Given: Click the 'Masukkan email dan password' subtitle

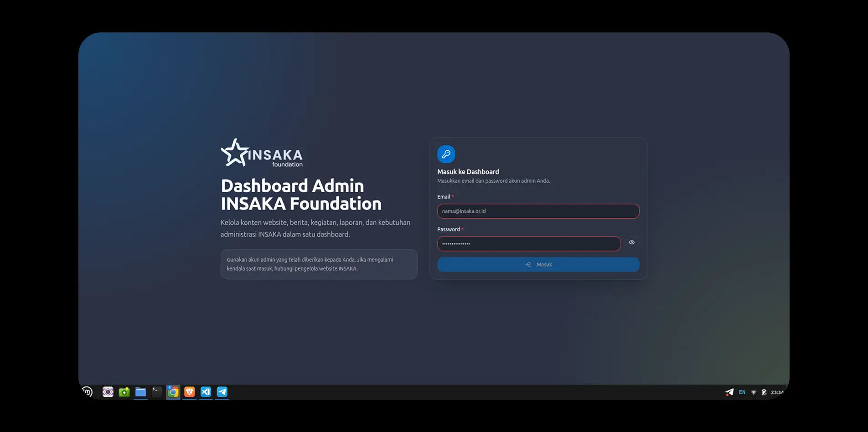Looking at the screenshot, I should 494,181.
